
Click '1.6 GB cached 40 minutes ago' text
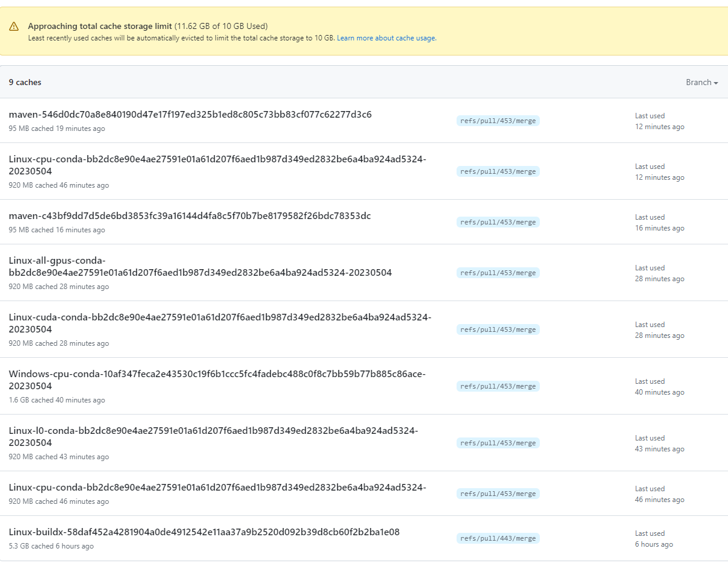click(57, 400)
